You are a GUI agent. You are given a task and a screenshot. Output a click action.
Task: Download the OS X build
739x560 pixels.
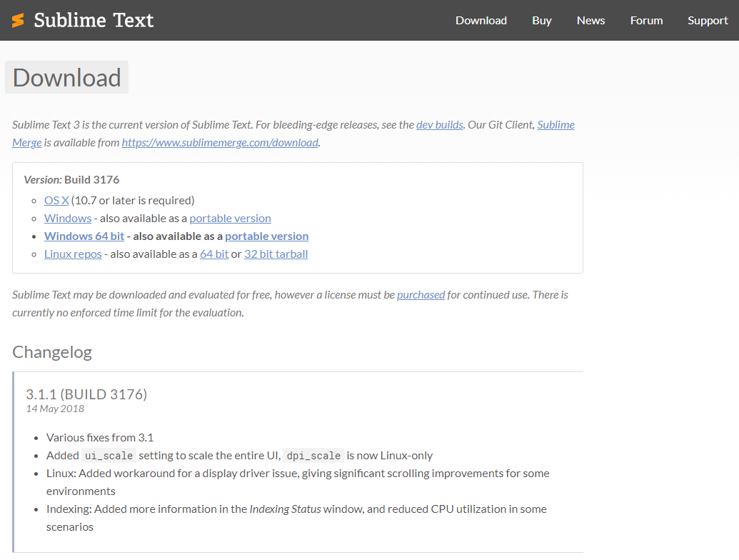[x=56, y=200]
